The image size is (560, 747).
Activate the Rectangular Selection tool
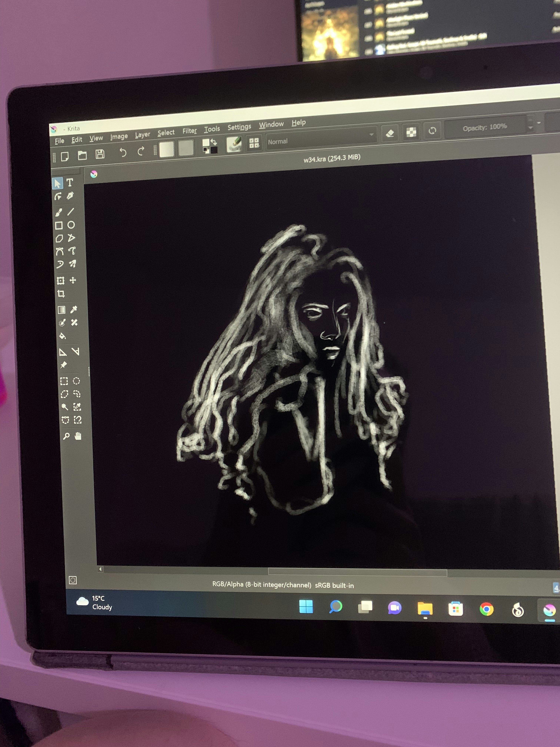pos(64,381)
